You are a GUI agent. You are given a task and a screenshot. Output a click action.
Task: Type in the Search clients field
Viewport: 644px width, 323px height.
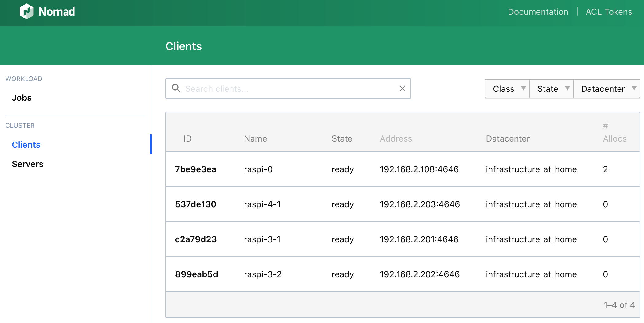(289, 89)
